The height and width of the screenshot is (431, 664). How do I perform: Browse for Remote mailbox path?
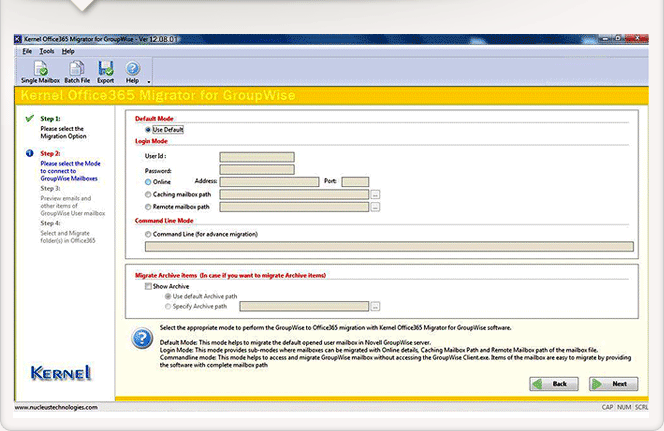point(375,207)
